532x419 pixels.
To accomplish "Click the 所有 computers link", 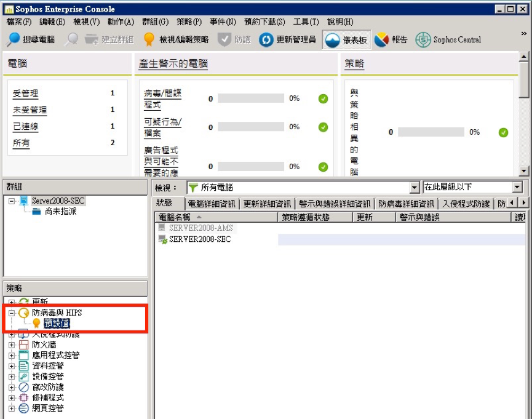I will [x=21, y=143].
